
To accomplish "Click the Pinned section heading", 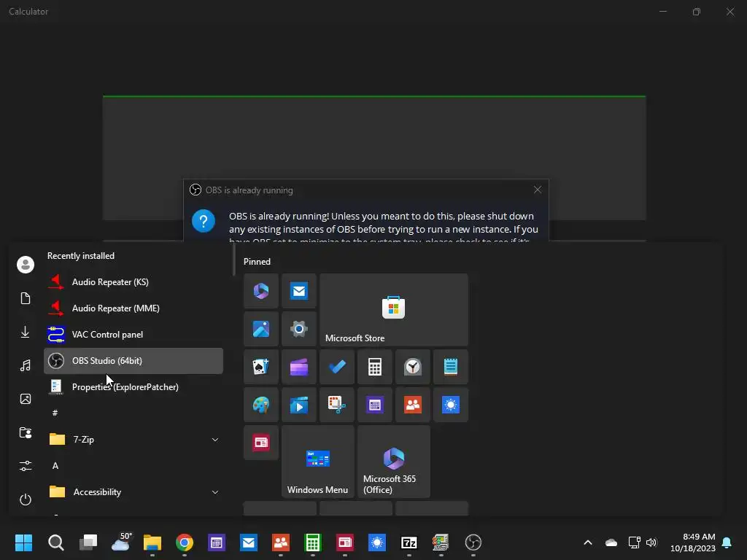I will tap(257, 262).
